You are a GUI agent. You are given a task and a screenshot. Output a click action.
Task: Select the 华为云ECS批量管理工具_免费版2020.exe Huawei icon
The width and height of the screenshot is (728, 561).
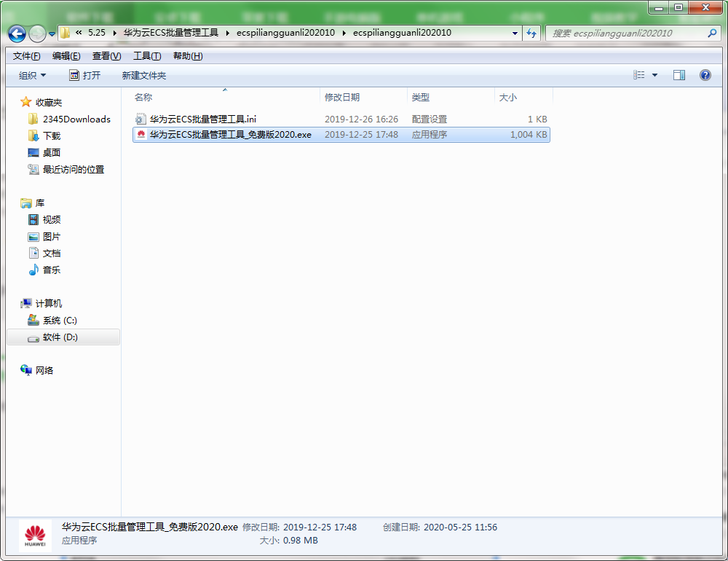pyautogui.click(x=141, y=134)
